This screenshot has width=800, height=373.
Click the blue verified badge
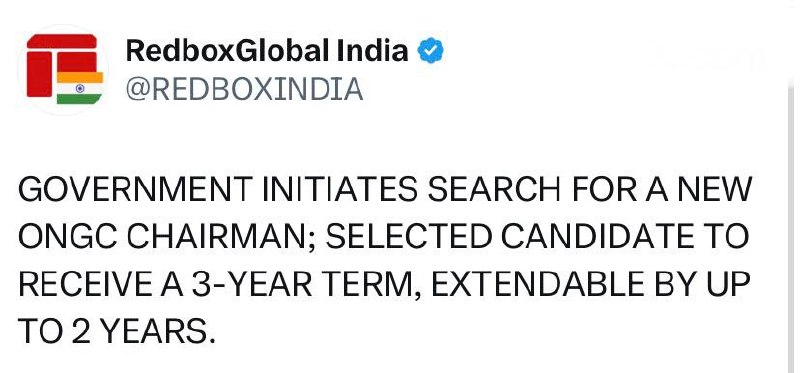(431, 51)
